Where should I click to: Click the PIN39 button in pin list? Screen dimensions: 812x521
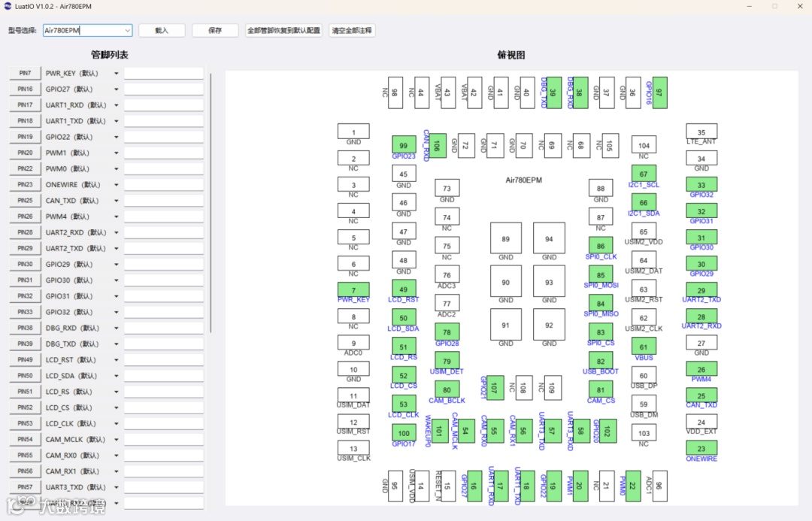pyautogui.click(x=25, y=344)
